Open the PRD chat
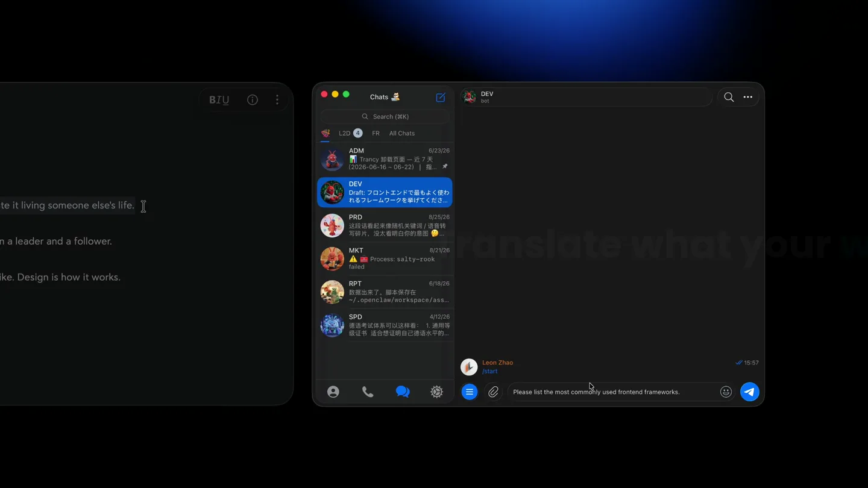This screenshot has width=868, height=488. click(x=385, y=226)
